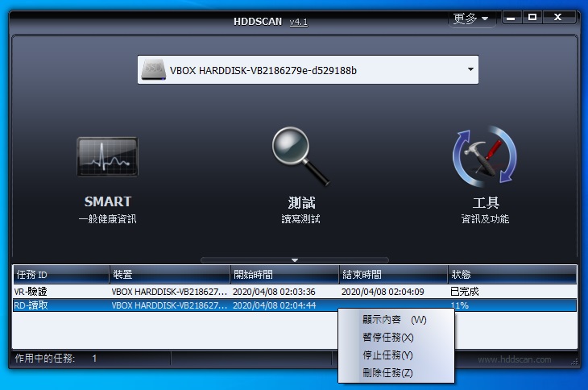The width and height of the screenshot is (588, 390).
Task: Click the drive name VBOX HARDDISK-VB2186279e-d529188b
Action: coord(263,70)
